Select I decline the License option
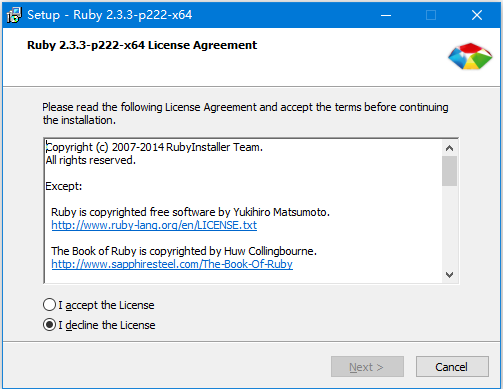 [x=99, y=325]
